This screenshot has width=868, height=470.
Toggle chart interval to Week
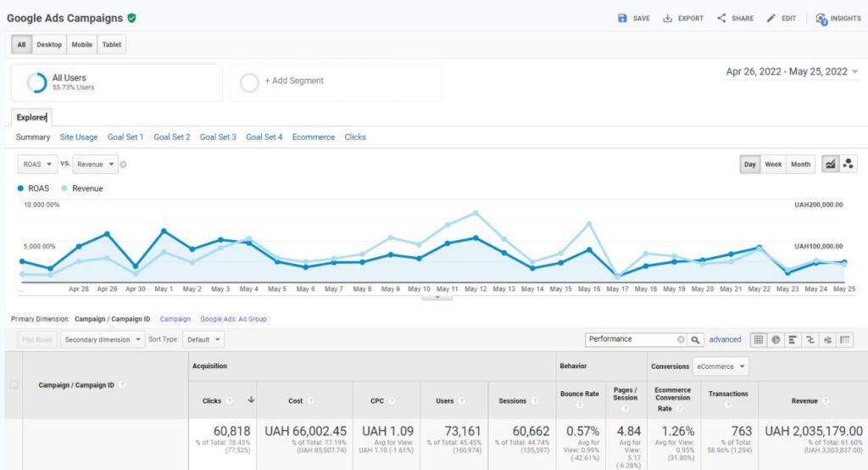pyautogui.click(x=773, y=165)
